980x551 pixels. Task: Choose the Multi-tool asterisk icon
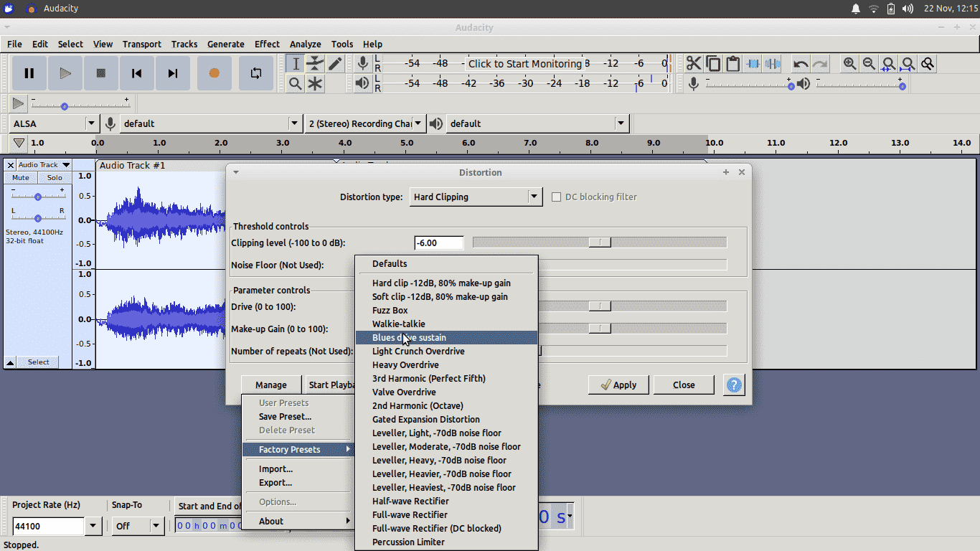315,84
